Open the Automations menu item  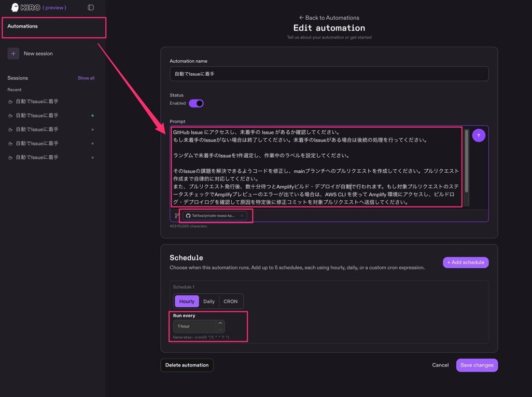[x=22, y=26]
